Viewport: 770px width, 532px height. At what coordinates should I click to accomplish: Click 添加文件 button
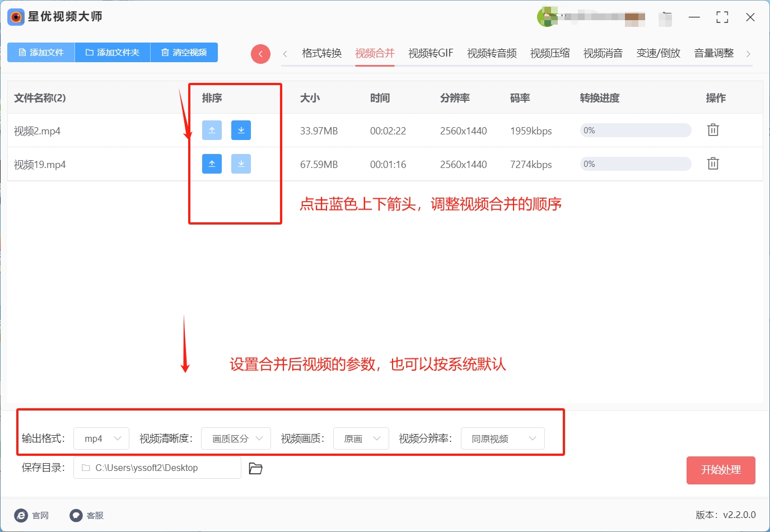tap(41, 52)
